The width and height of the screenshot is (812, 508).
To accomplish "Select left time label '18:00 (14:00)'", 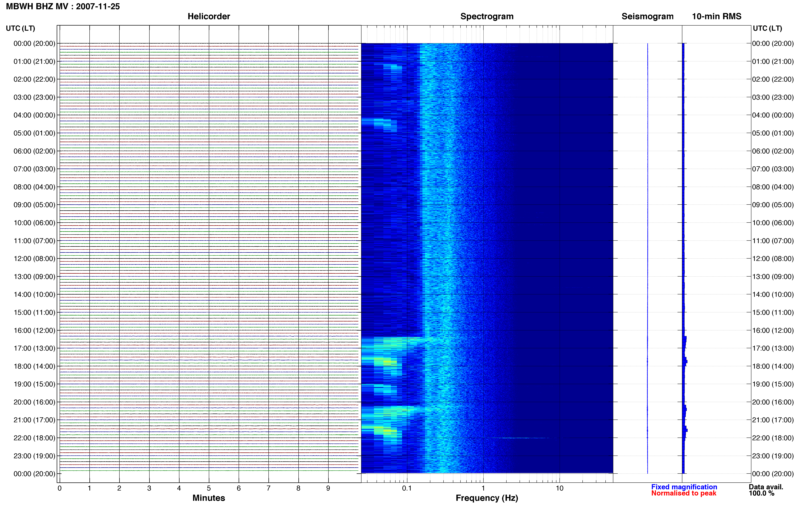I will click(x=34, y=366).
